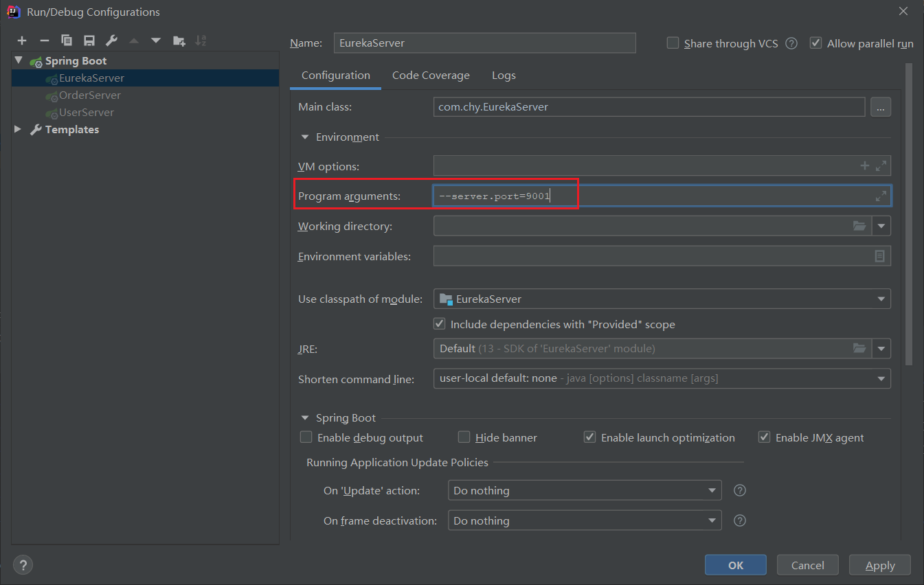924x585 pixels.
Task: Toggle Include dependencies with Provided scope
Action: pyautogui.click(x=439, y=323)
